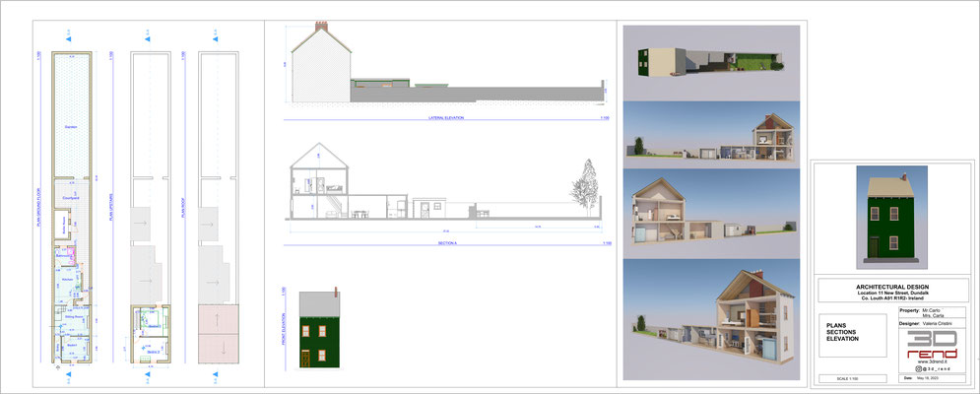Click the lateral elevation house gable drawing
This screenshot has width=980, height=394.
pyautogui.click(x=321, y=66)
